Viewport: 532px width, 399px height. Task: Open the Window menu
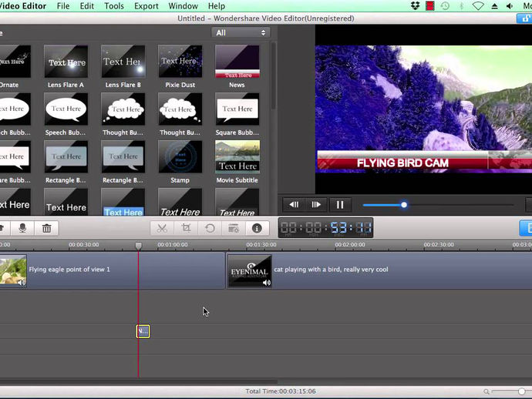coord(184,6)
